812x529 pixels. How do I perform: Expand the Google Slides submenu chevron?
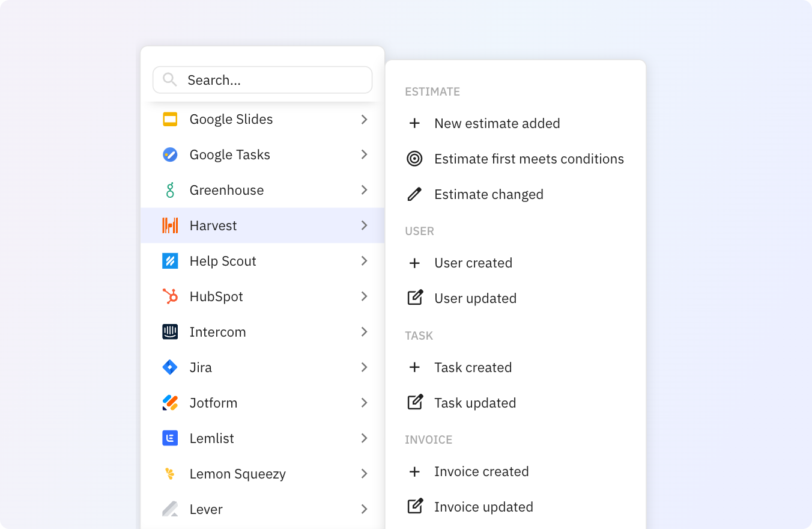[364, 119]
